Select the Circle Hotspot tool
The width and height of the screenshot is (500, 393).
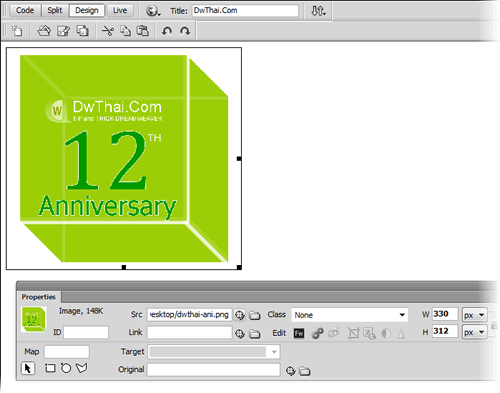[66, 368]
